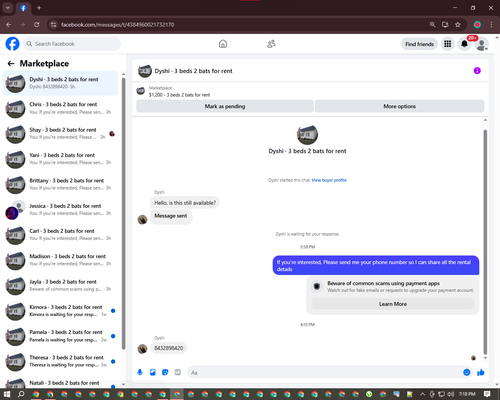Open the Windows notification center icon
500x400 pixels.
coord(487,394)
